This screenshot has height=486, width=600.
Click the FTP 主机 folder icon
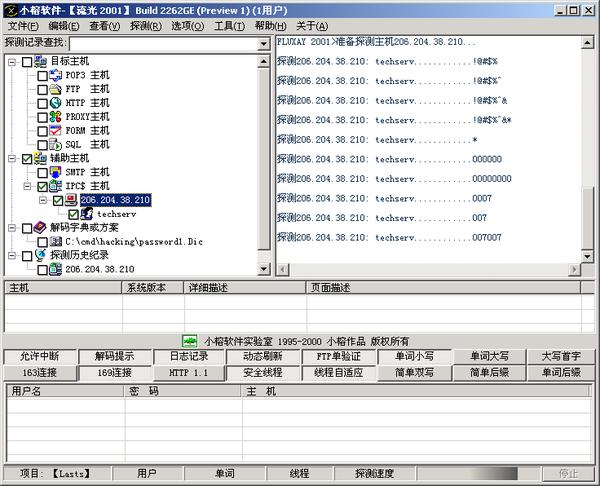(x=55, y=89)
